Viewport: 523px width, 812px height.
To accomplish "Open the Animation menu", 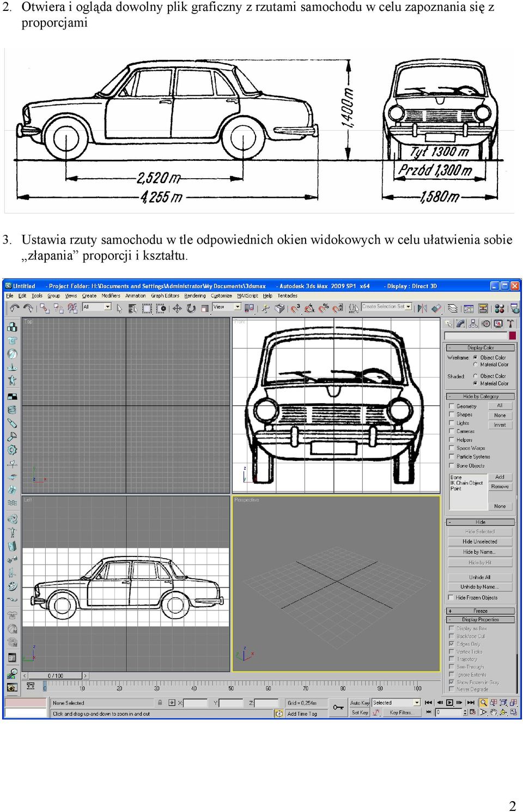I will pos(136,296).
